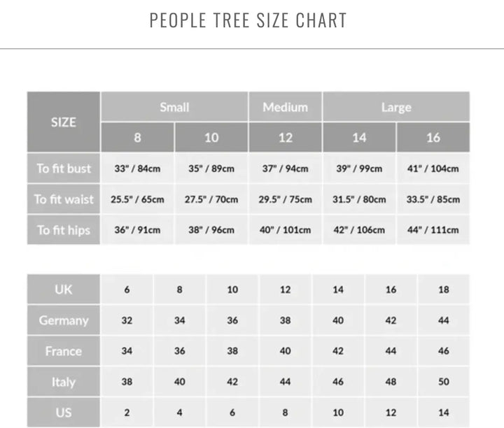Click the SIZE header cell
Image resolution: width=504 pixels, height=428 pixels.
64,122
